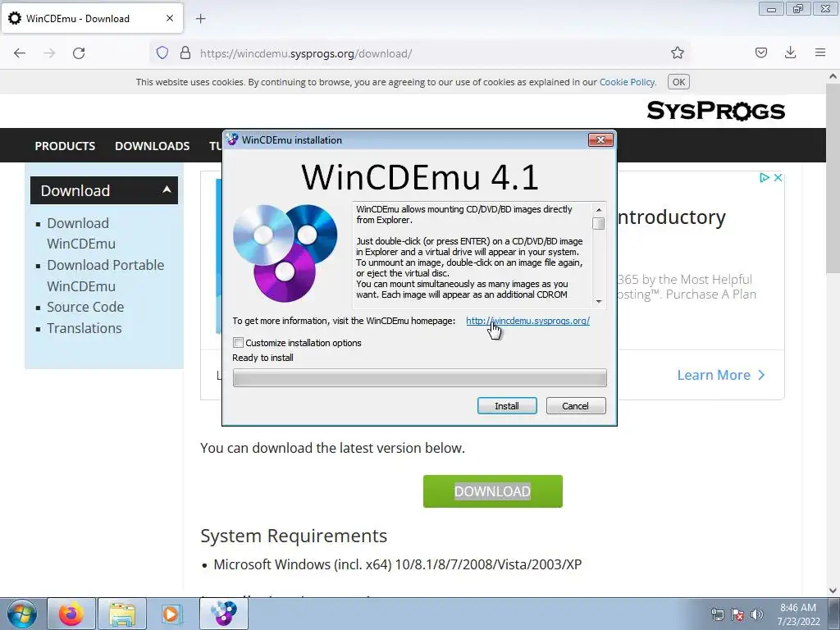The width and height of the screenshot is (840, 630).
Task: Close the WinCDEmu - Download tab
Action: (x=170, y=18)
